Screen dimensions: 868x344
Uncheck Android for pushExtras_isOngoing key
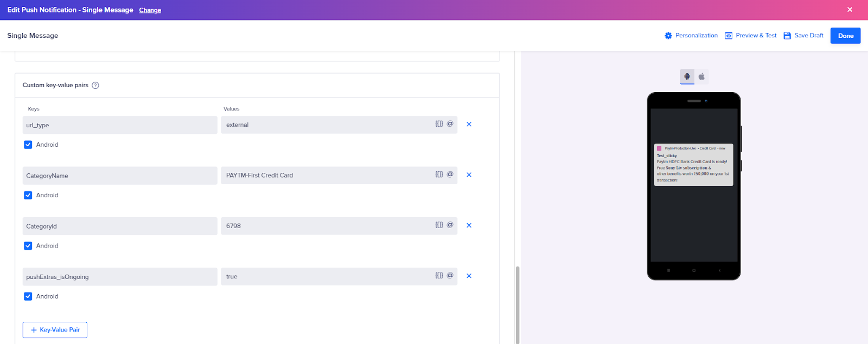[x=28, y=296]
